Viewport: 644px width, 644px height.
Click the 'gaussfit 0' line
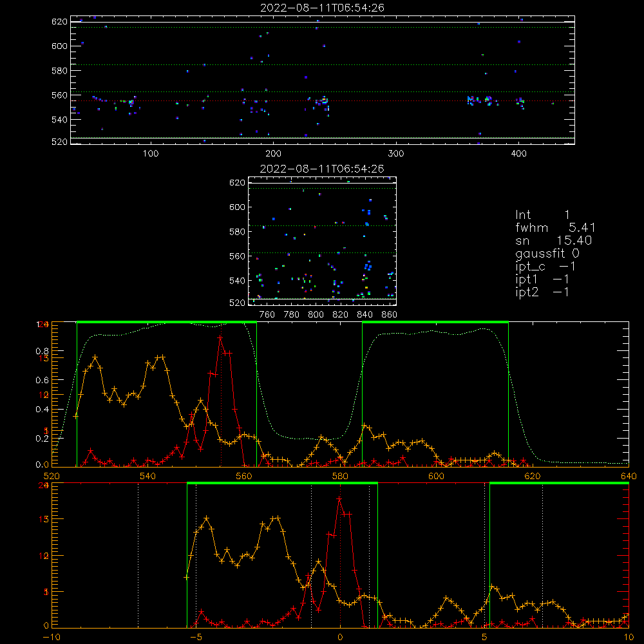coord(547,253)
